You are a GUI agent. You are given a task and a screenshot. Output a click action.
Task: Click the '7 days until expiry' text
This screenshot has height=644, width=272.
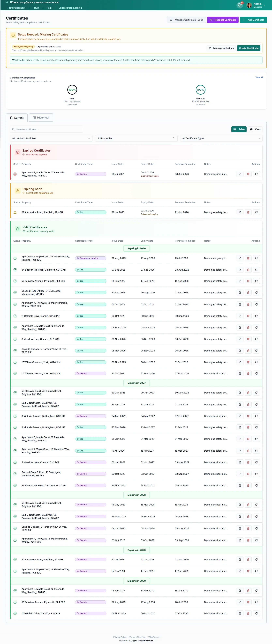coord(149,214)
